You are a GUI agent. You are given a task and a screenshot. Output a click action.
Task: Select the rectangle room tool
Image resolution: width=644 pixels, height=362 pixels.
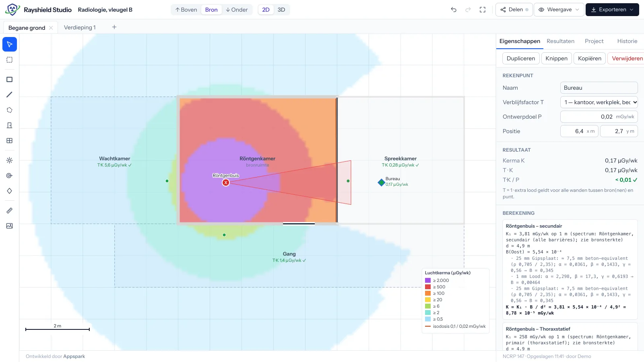(x=10, y=80)
